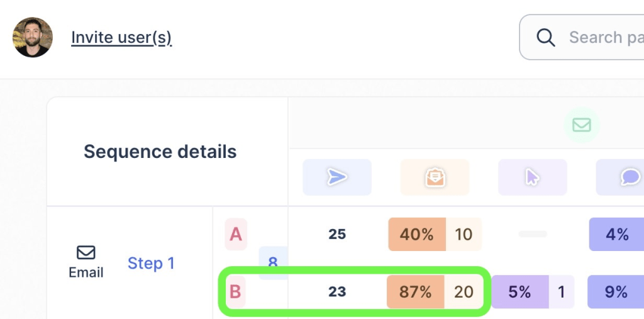Click the 9% reply rate cell
This screenshot has width=644, height=319.
pyautogui.click(x=616, y=292)
